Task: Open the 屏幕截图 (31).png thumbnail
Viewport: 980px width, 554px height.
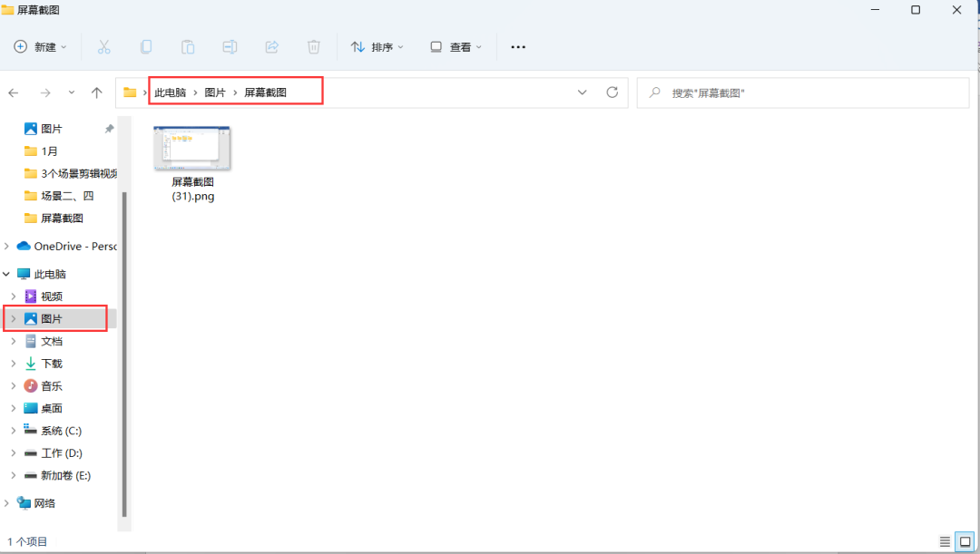Action: [x=191, y=148]
